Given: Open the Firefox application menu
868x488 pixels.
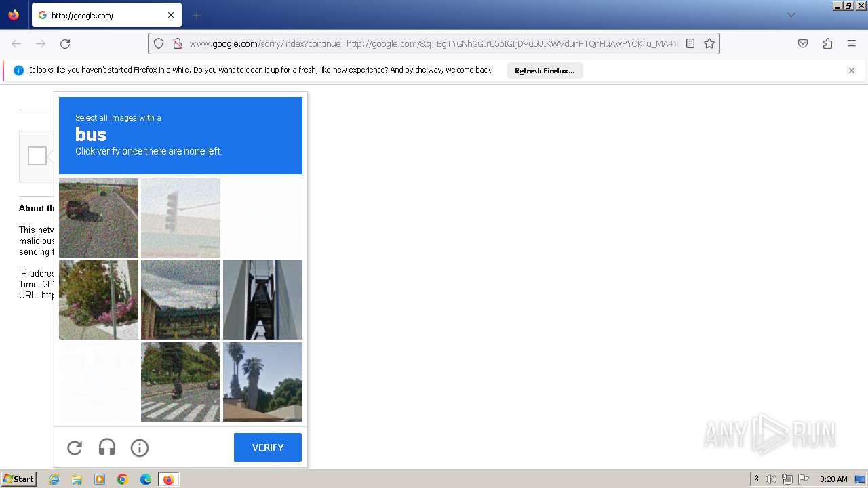Looking at the screenshot, I should coord(852,43).
